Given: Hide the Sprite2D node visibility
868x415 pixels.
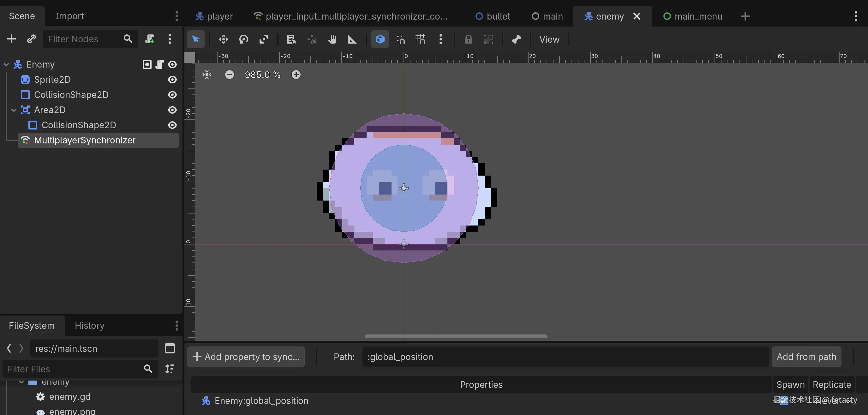Looking at the screenshot, I should pyautogui.click(x=172, y=80).
